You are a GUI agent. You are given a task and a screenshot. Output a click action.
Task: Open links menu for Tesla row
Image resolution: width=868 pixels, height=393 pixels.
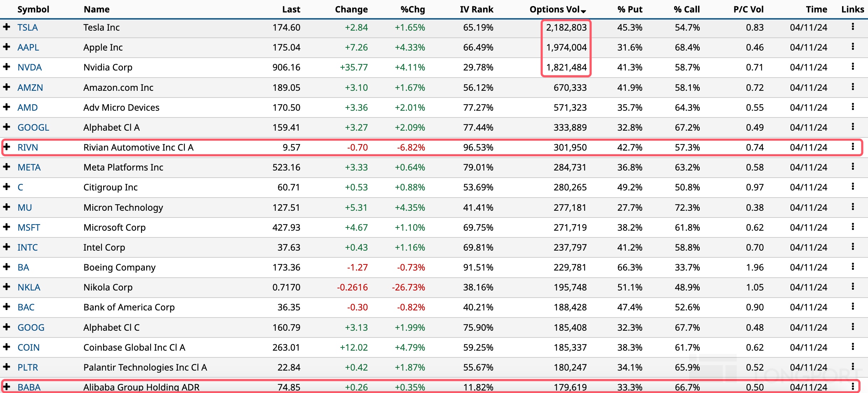(x=853, y=27)
